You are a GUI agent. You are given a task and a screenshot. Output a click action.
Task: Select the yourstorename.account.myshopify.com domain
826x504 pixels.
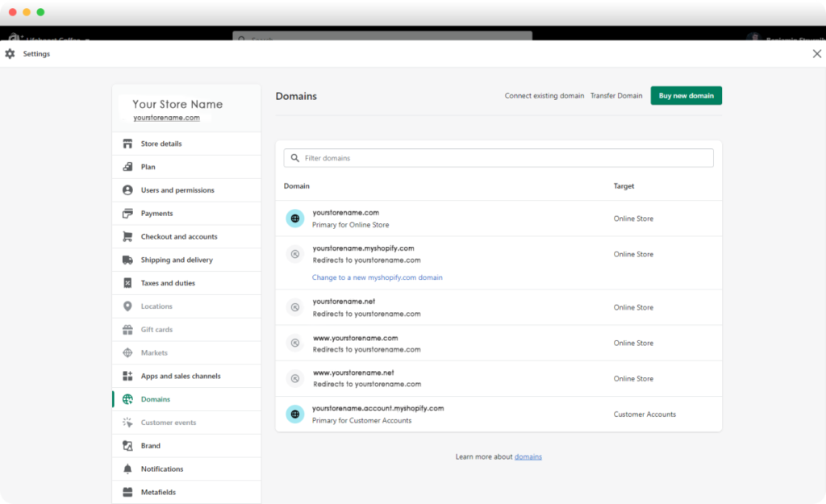pos(378,408)
